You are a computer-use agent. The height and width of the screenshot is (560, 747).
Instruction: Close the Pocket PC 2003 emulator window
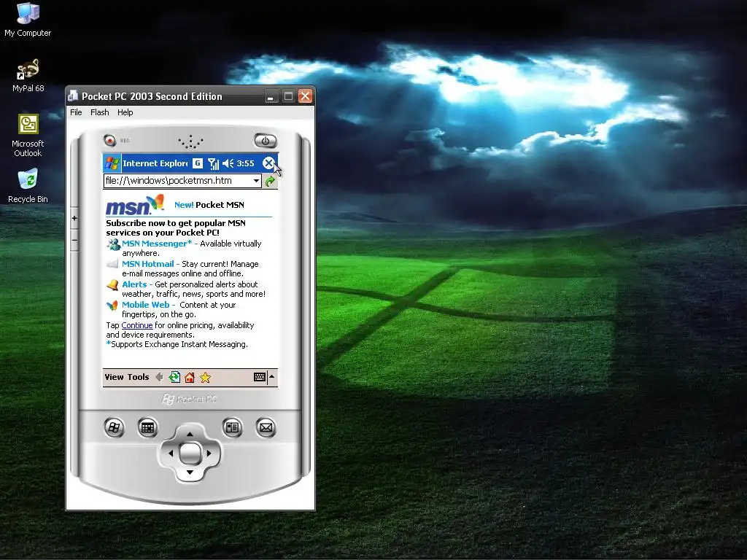click(306, 97)
